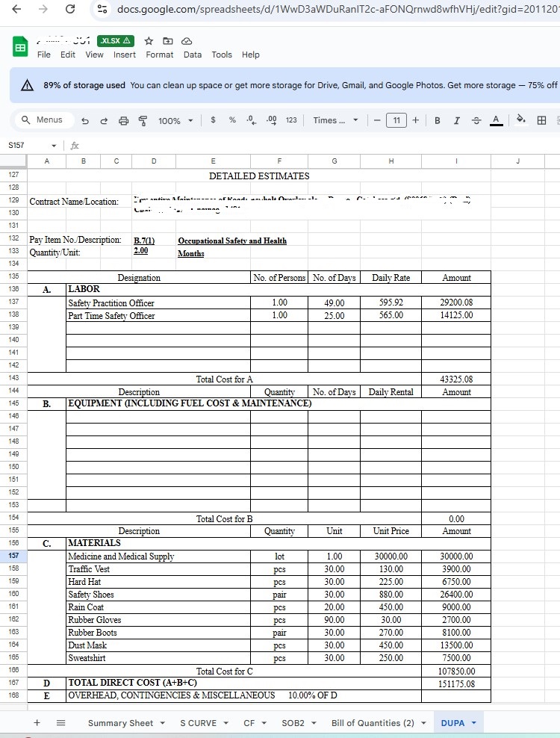Viewport: 560px width, 738px height.
Task: Click the browser forward arrow
Action: click(x=43, y=8)
